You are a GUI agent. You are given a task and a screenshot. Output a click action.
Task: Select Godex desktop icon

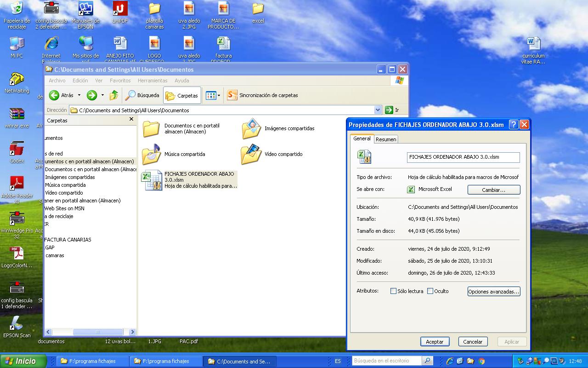[x=17, y=153]
